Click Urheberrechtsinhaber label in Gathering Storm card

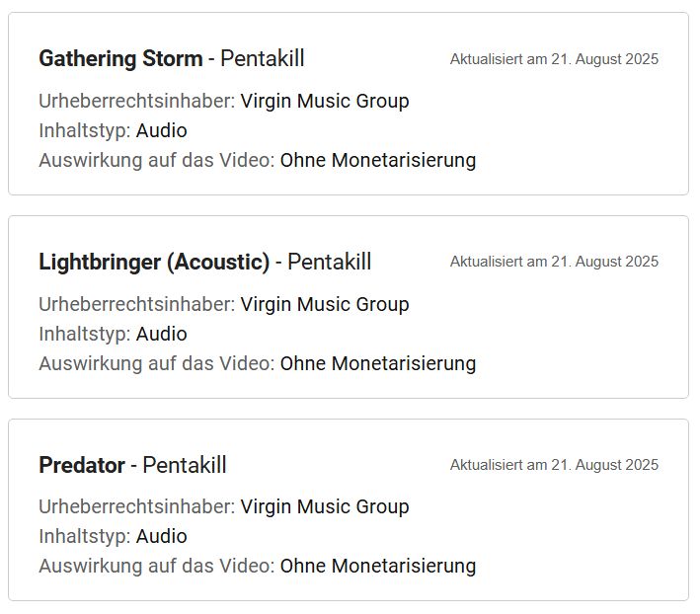pyautogui.click(x=136, y=102)
